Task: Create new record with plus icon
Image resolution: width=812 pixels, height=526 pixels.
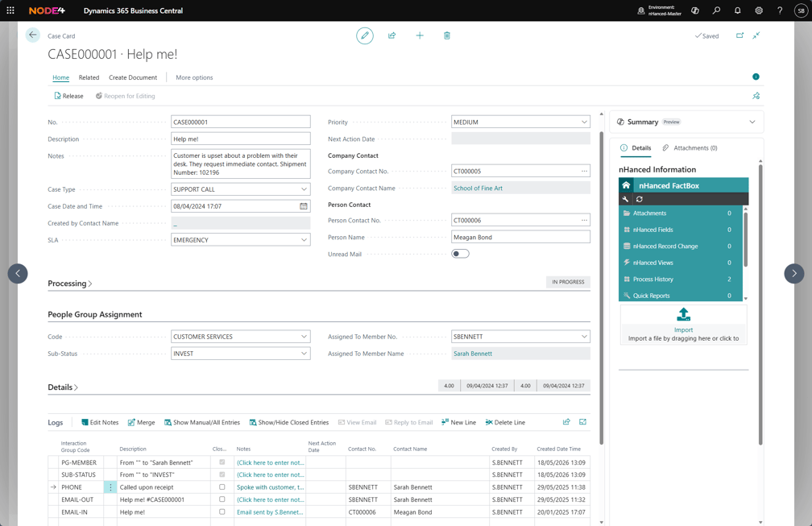Action: coord(420,35)
